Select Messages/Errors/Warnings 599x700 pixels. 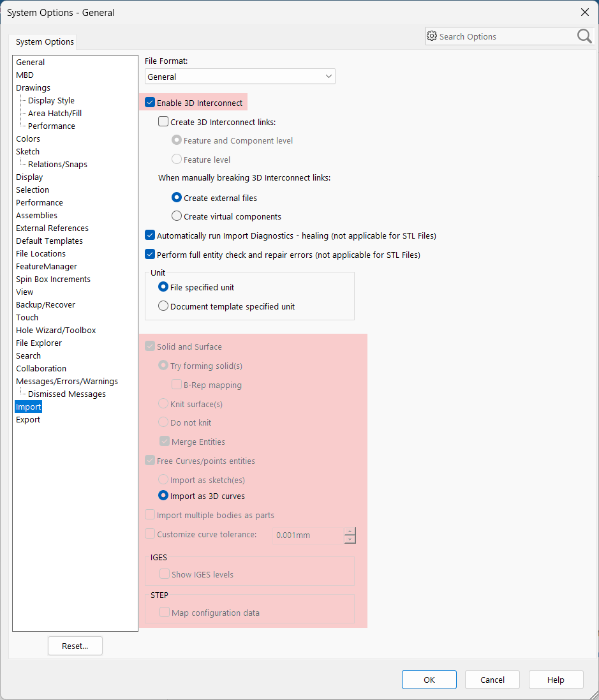[x=67, y=381]
